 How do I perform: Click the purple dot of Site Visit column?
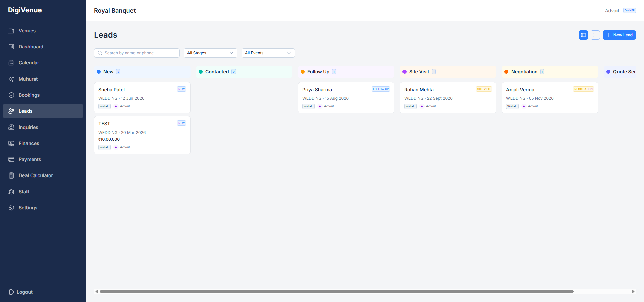[x=405, y=72]
